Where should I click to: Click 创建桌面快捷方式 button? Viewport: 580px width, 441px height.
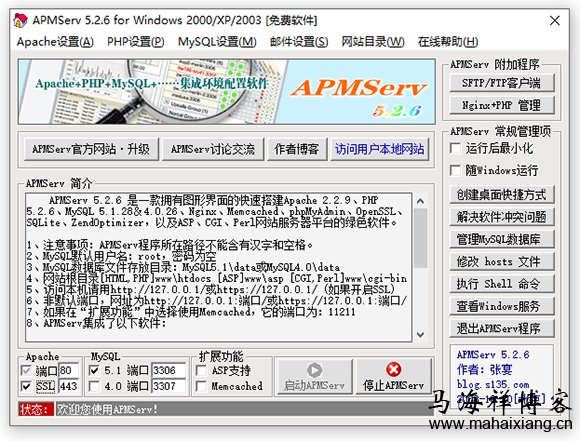click(x=502, y=195)
